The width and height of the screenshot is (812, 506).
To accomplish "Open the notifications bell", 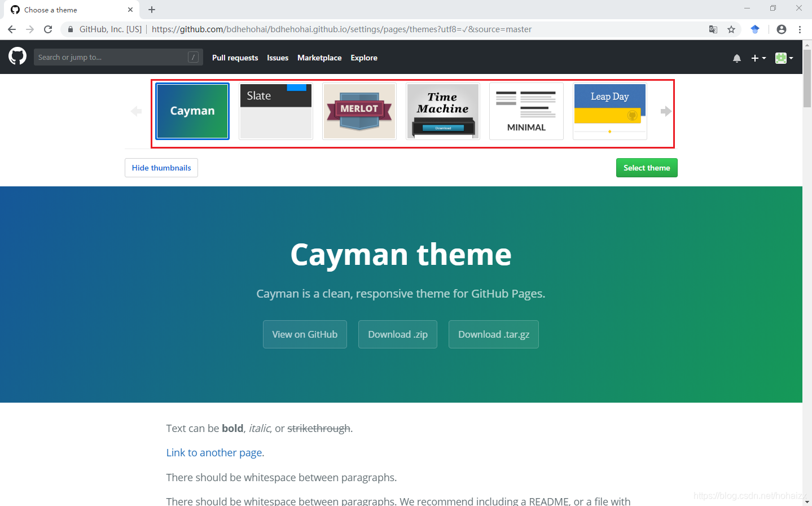I will 737,58.
